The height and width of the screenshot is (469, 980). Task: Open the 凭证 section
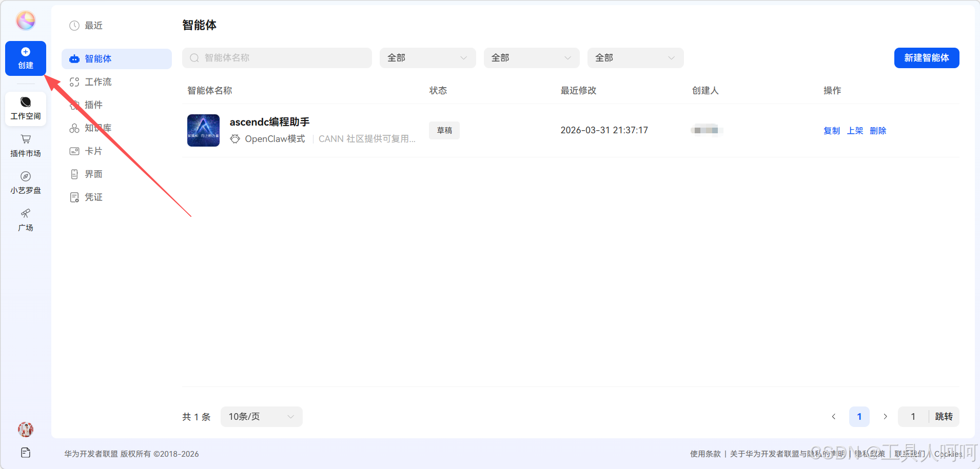pyautogui.click(x=94, y=197)
